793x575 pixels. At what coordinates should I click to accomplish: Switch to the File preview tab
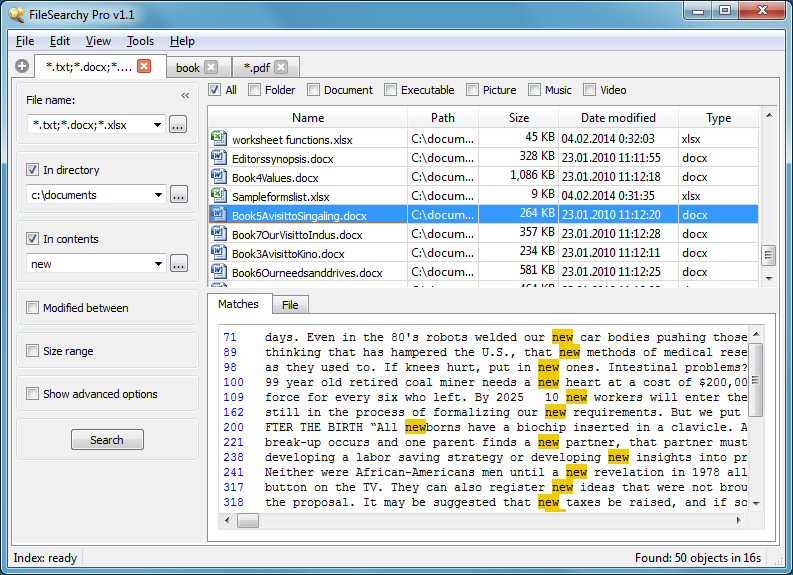point(290,305)
